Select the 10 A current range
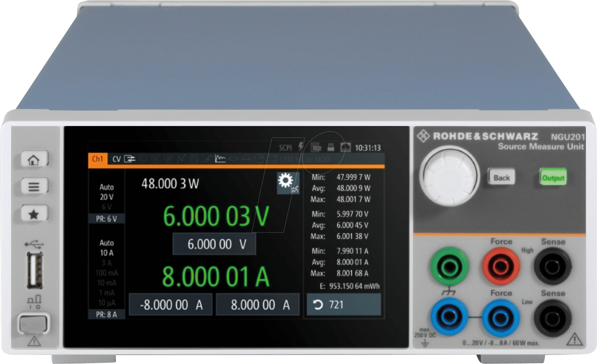The width and height of the screenshot is (597, 364). coord(107,252)
